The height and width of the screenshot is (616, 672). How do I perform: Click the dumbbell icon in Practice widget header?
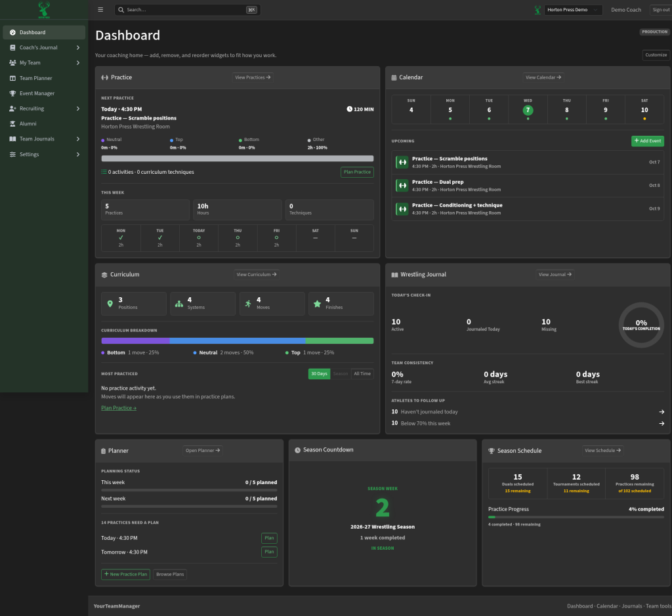[104, 77]
